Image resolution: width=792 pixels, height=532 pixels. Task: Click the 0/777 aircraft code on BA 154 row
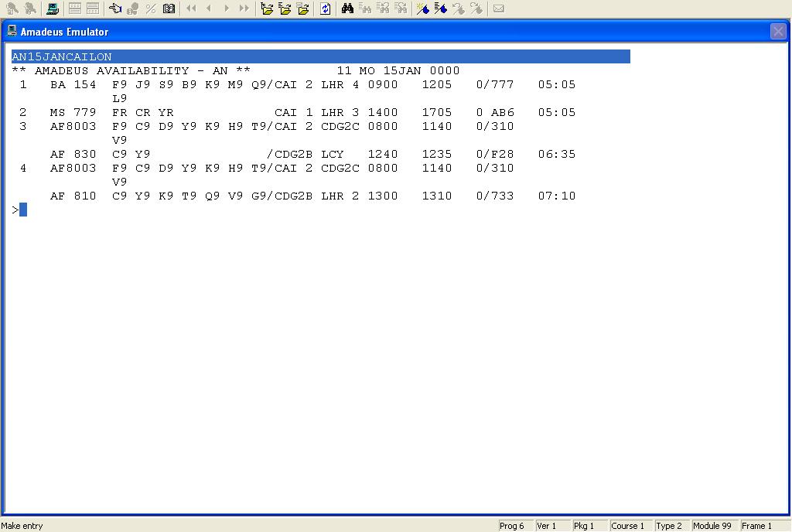[495, 85]
